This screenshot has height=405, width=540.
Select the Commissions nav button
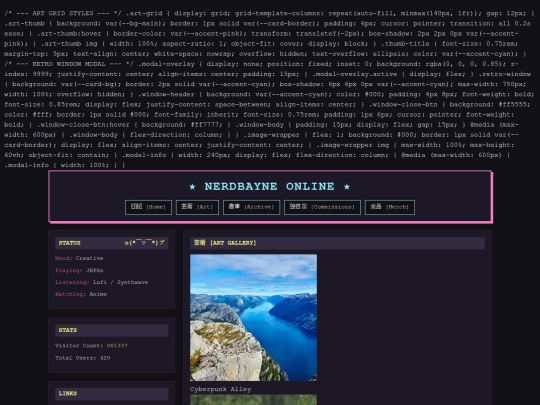pyautogui.click(x=322, y=207)
